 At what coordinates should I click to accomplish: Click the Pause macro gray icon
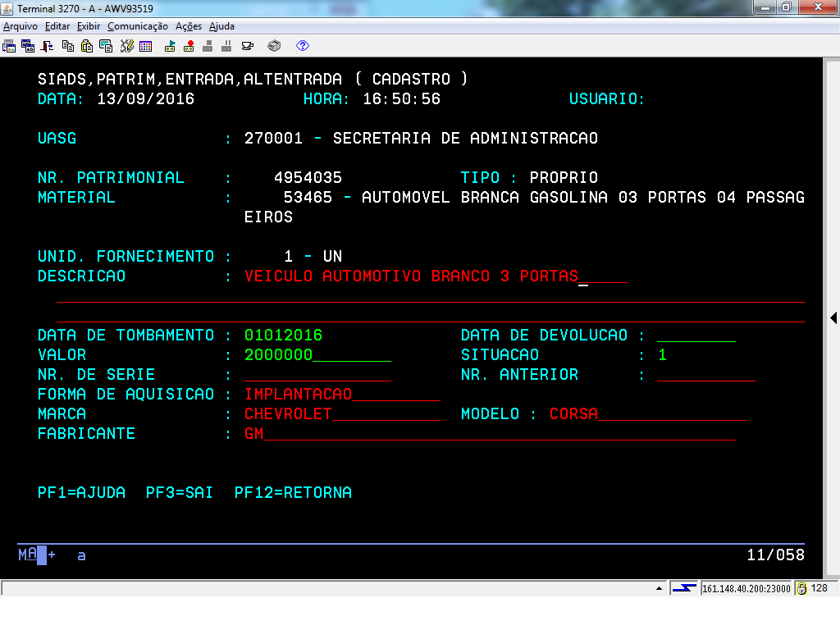[226, 46]
